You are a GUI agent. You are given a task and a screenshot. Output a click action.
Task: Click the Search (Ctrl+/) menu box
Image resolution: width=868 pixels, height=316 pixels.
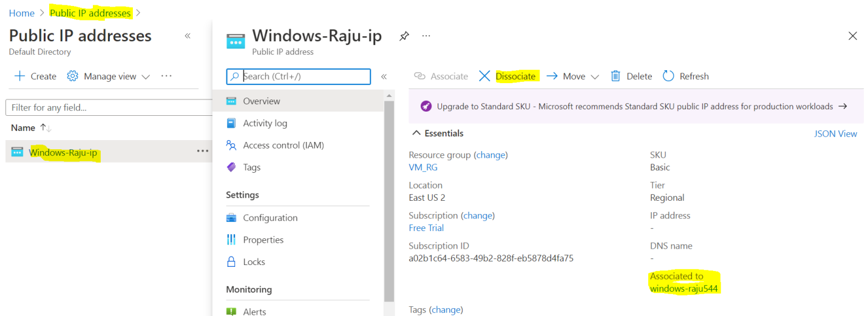pyautogui.click(x=298, y=76)
